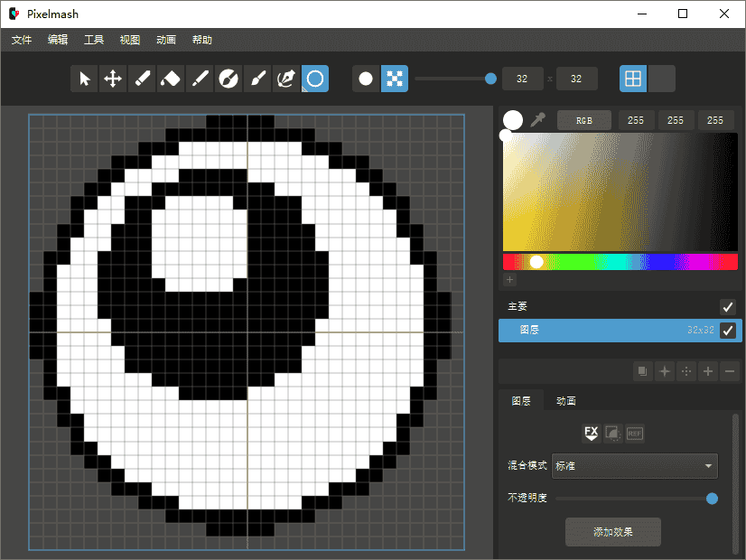Select the Paintbrush tool

coord(257,79)
